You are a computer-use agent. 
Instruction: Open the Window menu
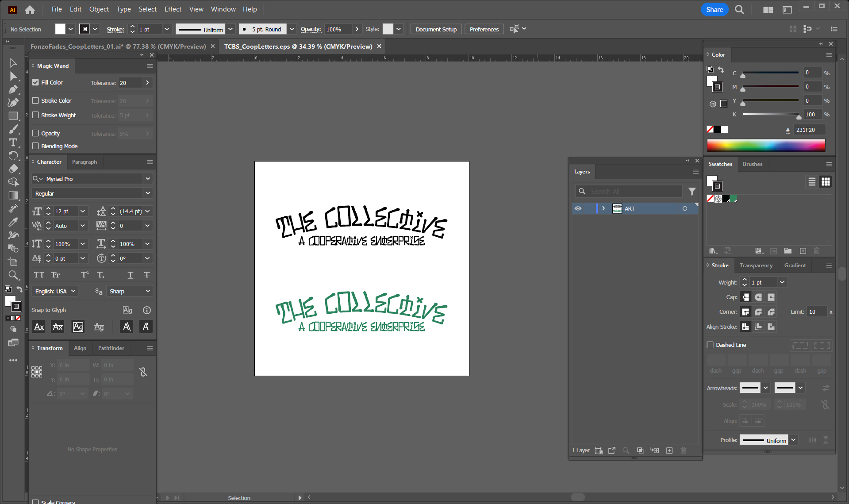click(223, 9)
